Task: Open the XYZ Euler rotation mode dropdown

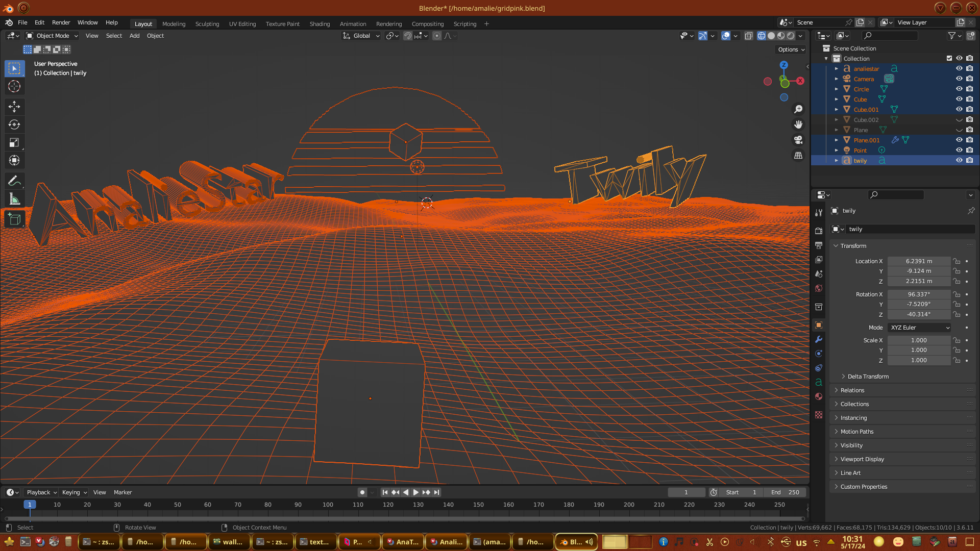Action: [919, 328]
